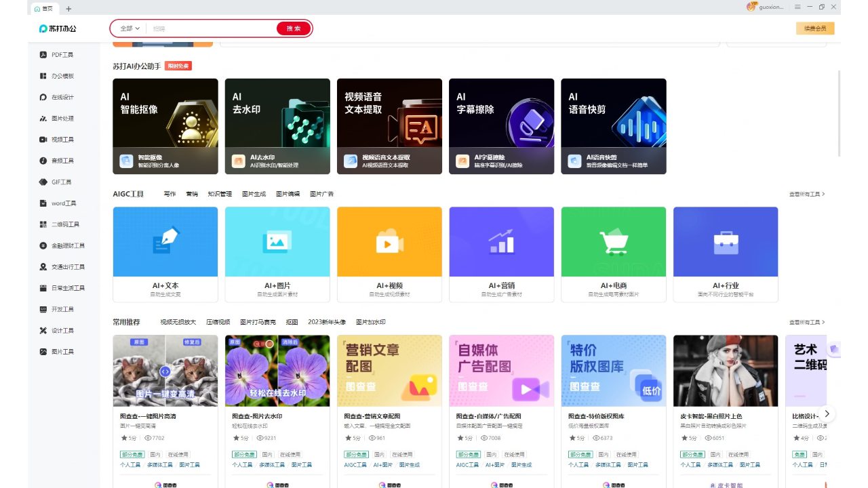Click the 金融理财工具 sidebar icon
The width and height of the screenshot is (868, 488).
[x=43, y=245]
